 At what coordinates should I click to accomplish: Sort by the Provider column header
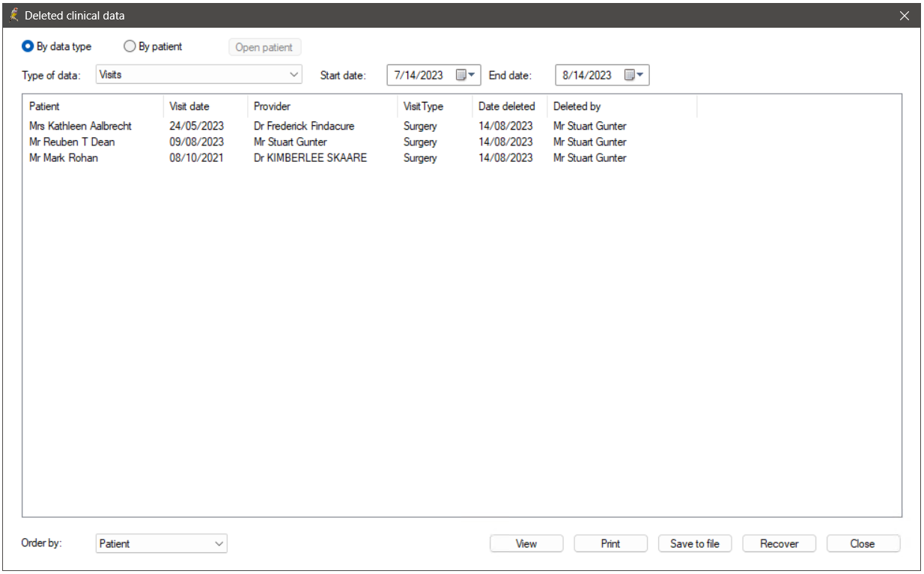click(322, 106)
